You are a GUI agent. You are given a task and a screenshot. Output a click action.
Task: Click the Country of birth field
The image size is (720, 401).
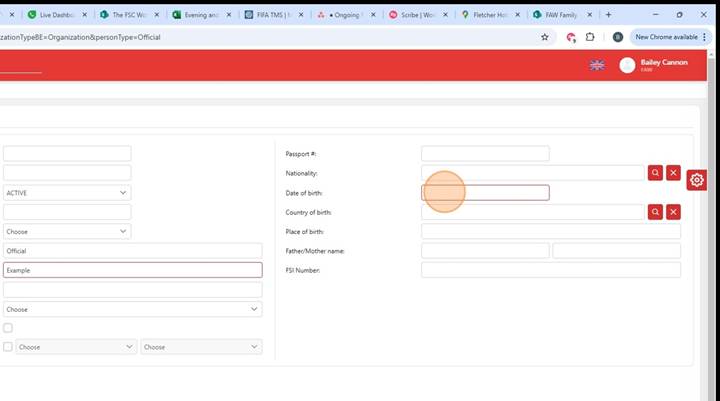[533, 212]
